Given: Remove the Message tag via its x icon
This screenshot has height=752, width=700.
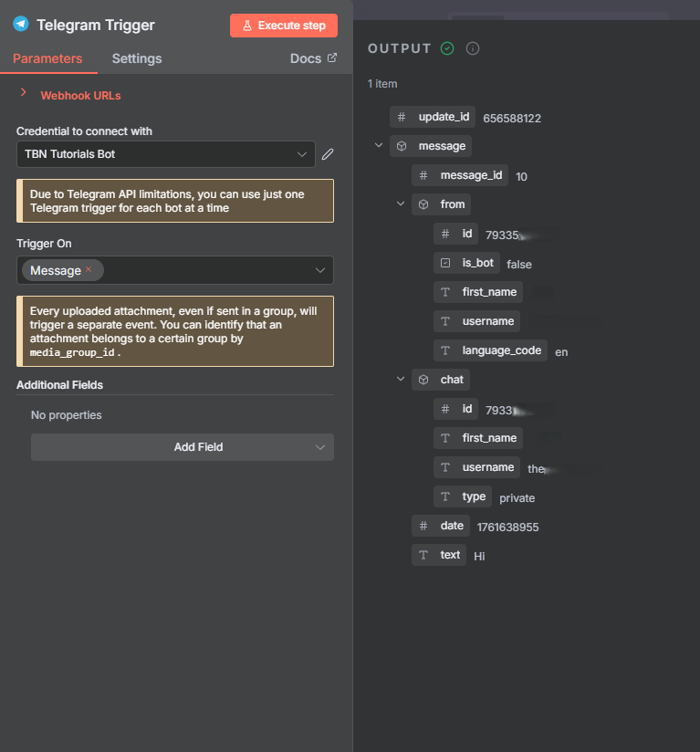Looking at the screenshot, I should 89,270.
